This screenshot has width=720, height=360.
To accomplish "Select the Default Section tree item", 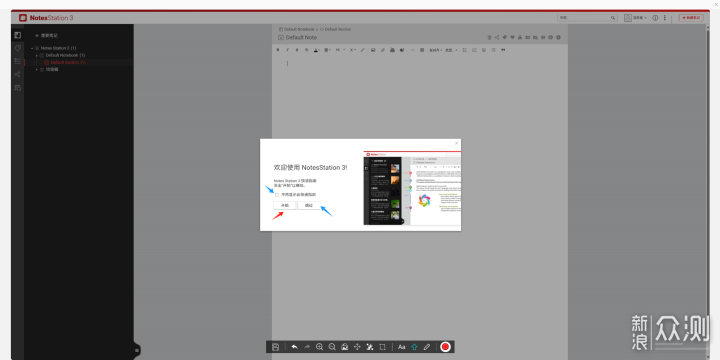I will 68,62.
